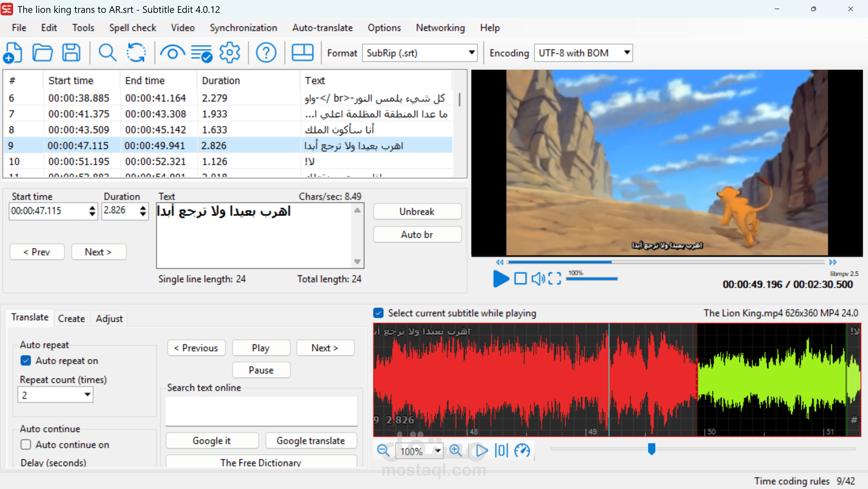Screen dimensions: 868x489
Task: Click the video rewind double-arrow icon
Action: click(499, 262)
